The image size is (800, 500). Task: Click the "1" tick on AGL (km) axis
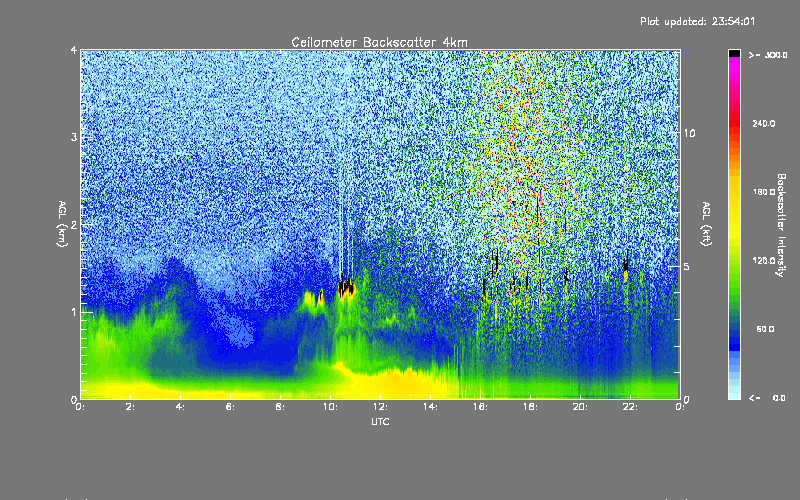point(74,312)
